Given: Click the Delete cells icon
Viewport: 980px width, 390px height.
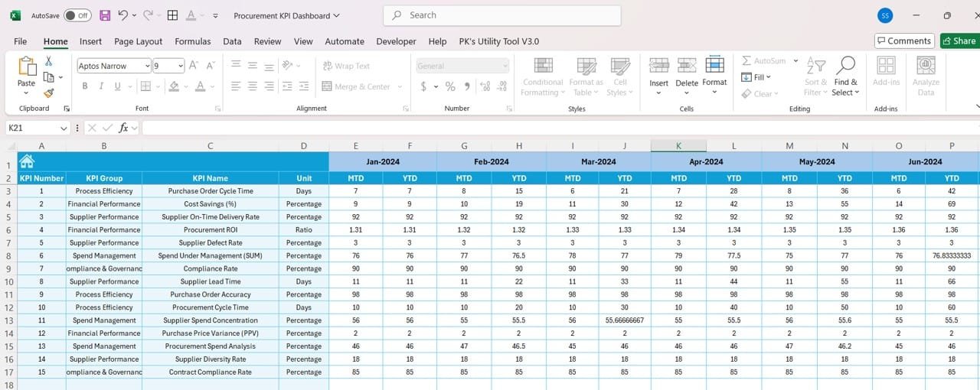Looking at the screenshot, I should 687,67.
